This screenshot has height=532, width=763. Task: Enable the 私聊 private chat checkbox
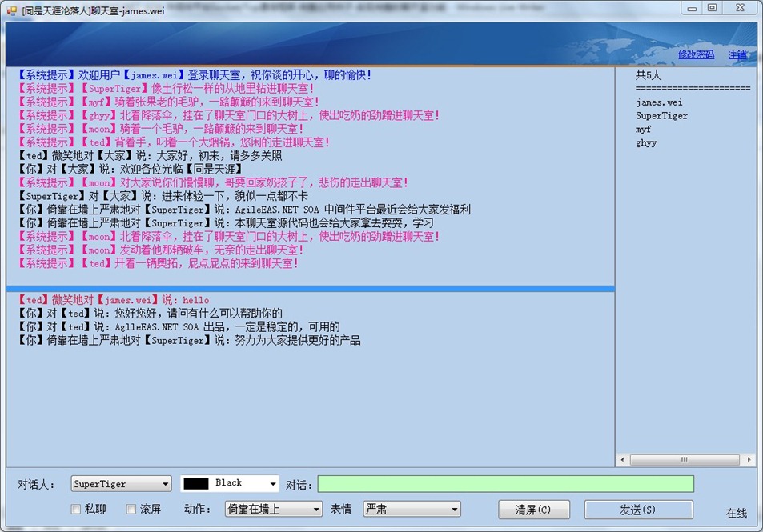[76, 509]
